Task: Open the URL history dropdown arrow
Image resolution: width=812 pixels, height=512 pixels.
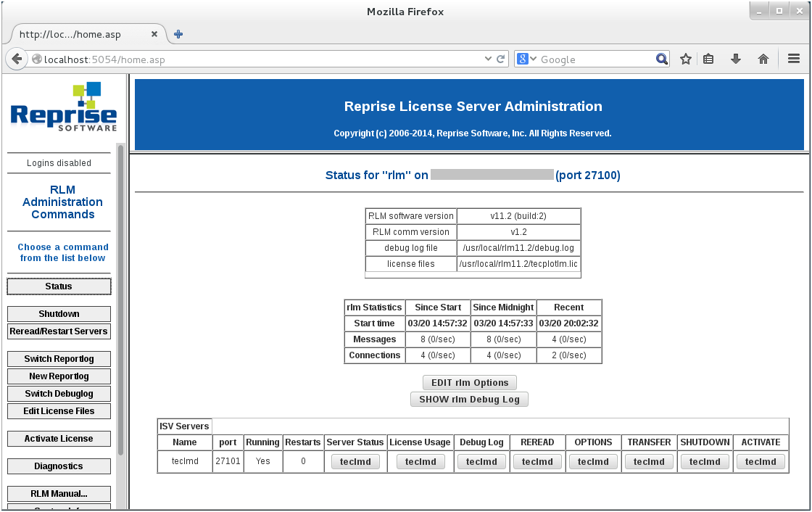Action: coord(488,59)
